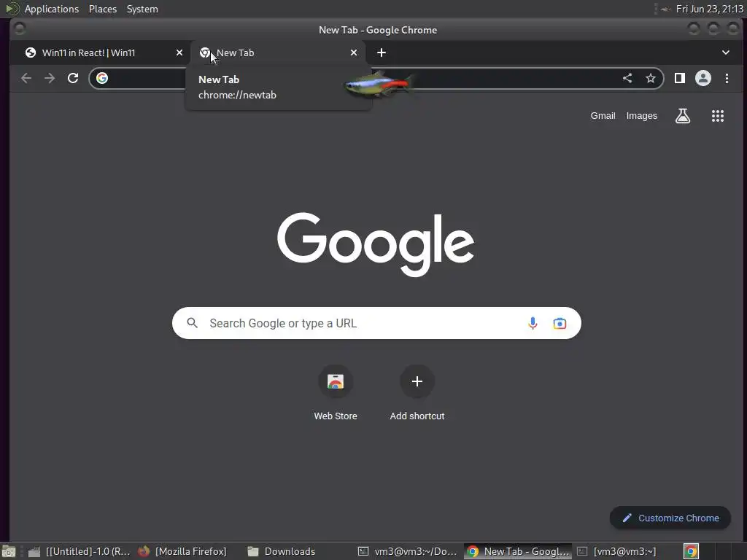Select New Tab - Google Chrome taskbar entry
Viewport: 747px width, 560px height.
(519, 551)
